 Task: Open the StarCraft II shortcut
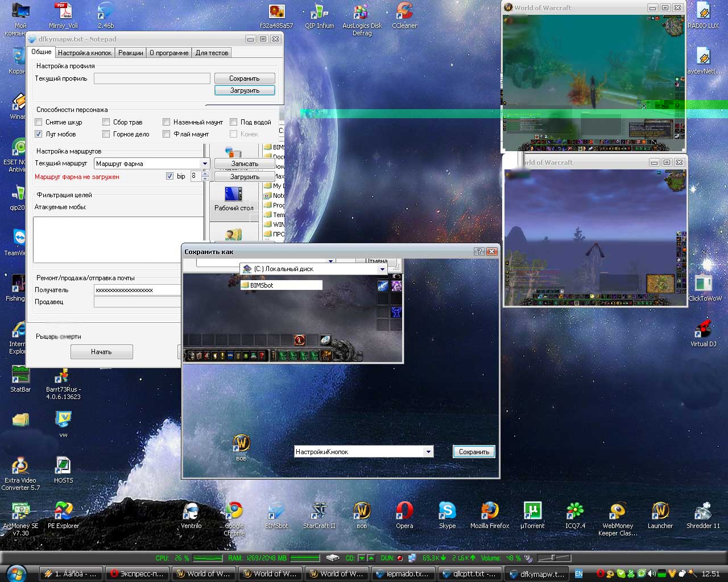(319, 511)
